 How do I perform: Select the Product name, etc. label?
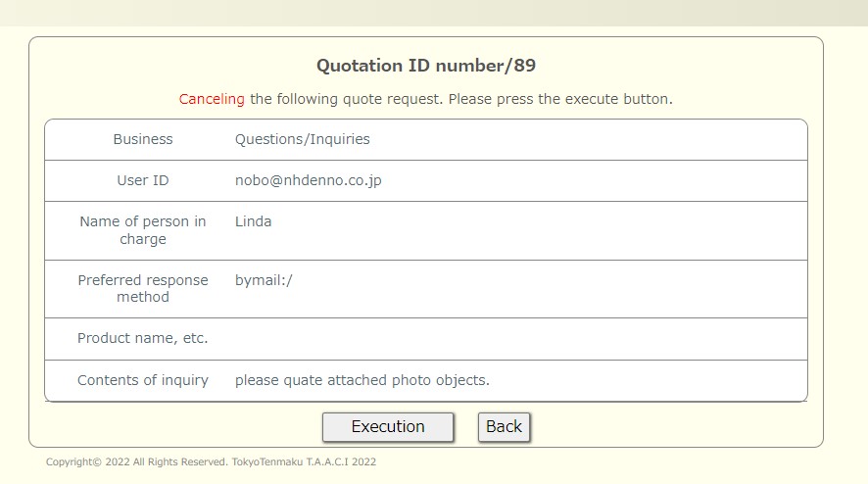tap(143, 338)
